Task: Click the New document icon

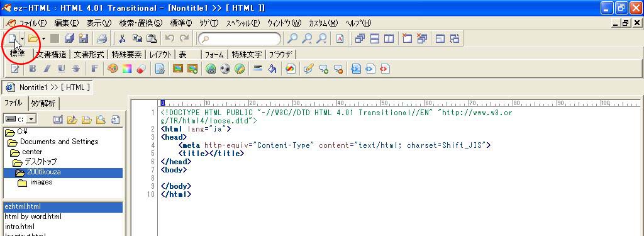Action: coord(13,38)
